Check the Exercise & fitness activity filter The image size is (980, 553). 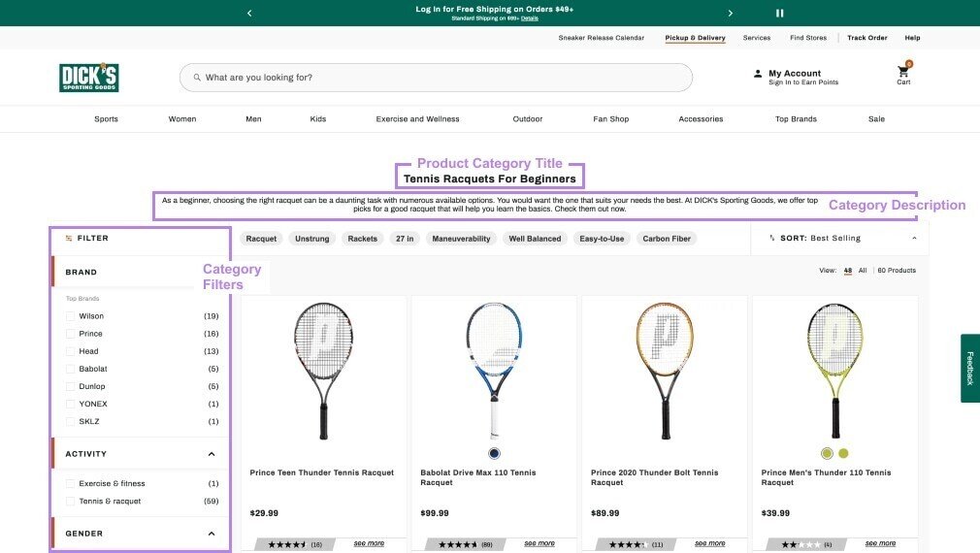70,484
